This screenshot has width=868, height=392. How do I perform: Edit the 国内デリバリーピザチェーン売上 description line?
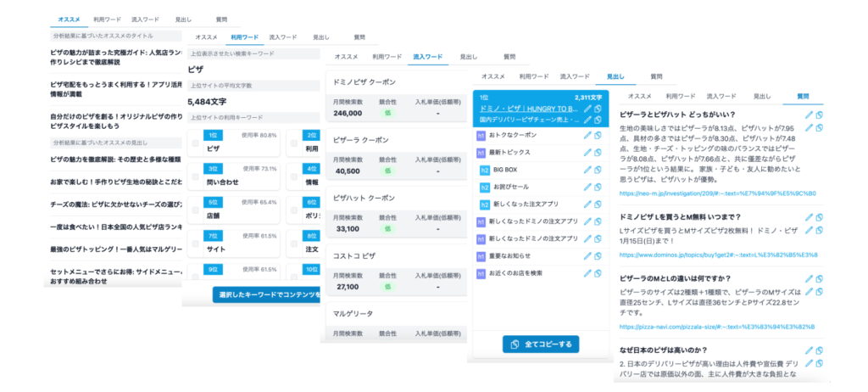point(588,119)
